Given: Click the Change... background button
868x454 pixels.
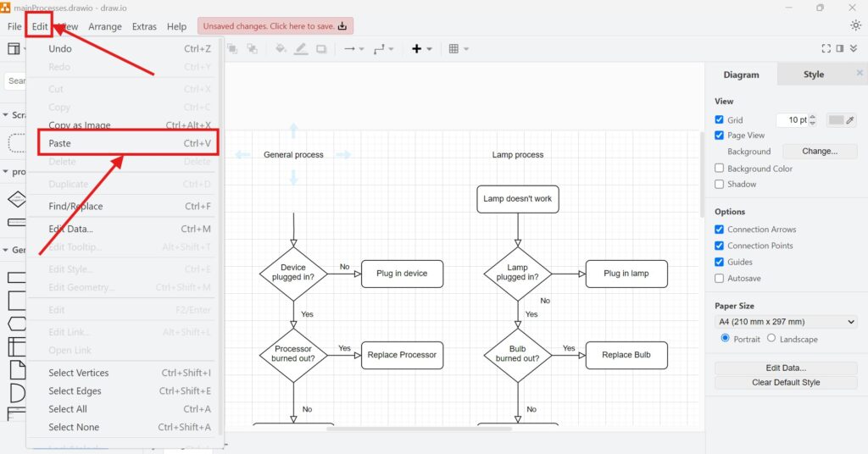Looking at the screenshot, I should pos(819,152).
